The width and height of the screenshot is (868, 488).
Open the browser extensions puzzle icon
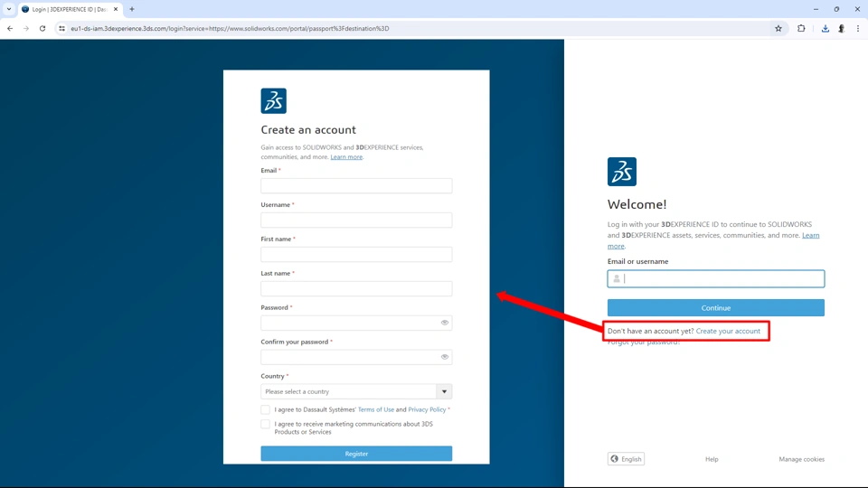[x=801, y=28]
